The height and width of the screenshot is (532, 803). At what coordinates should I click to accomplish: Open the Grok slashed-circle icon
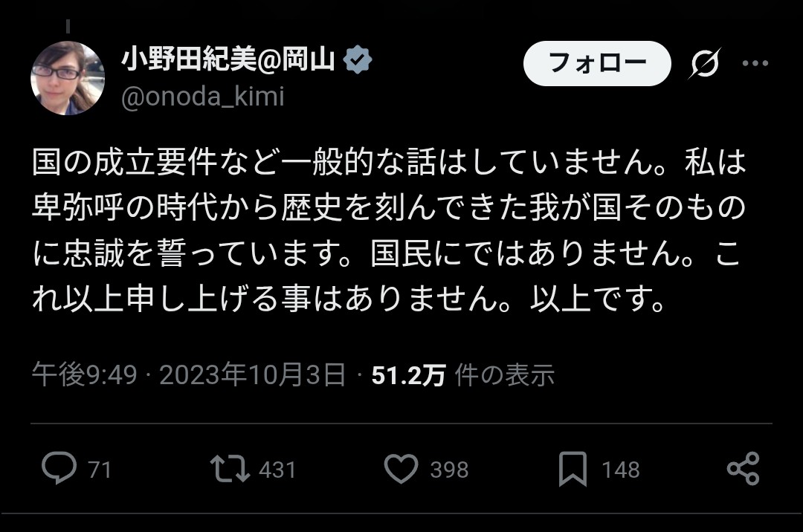(x=704, y=65)
